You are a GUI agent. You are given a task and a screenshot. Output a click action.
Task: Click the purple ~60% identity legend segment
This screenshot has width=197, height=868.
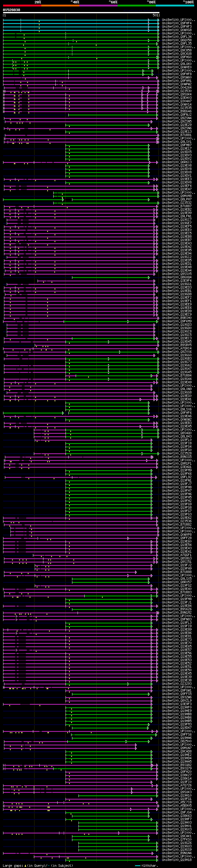coord(98,6)
